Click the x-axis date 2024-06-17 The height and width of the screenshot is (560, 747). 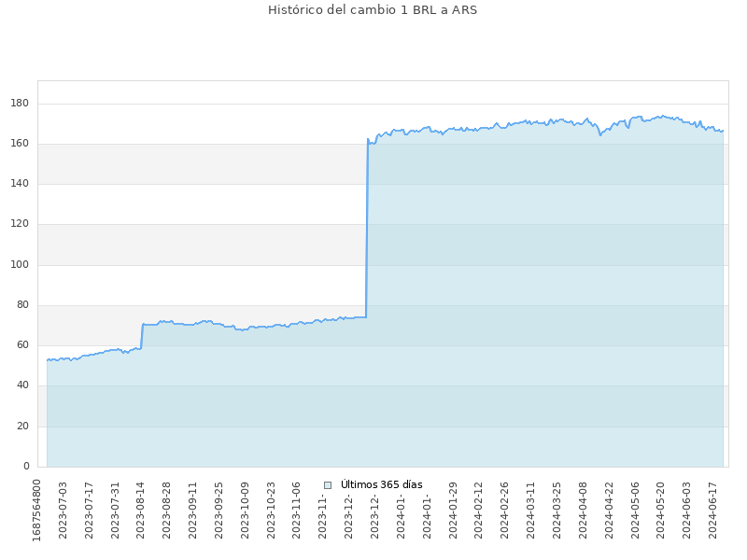712,511
